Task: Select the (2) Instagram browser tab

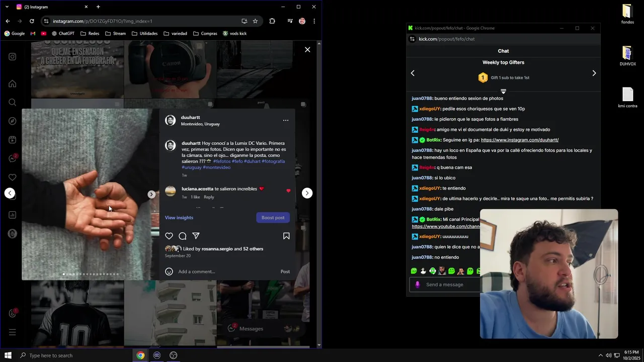Action: (x=52, y=7)
